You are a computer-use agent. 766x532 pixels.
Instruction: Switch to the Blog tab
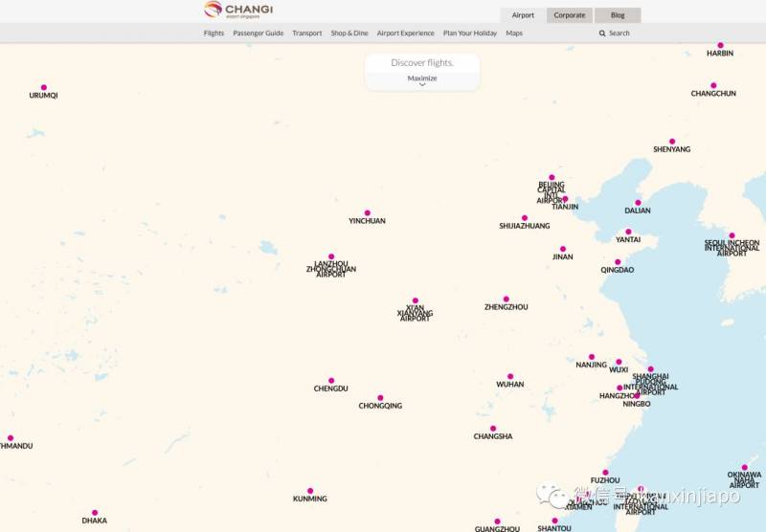coord(618,15)
